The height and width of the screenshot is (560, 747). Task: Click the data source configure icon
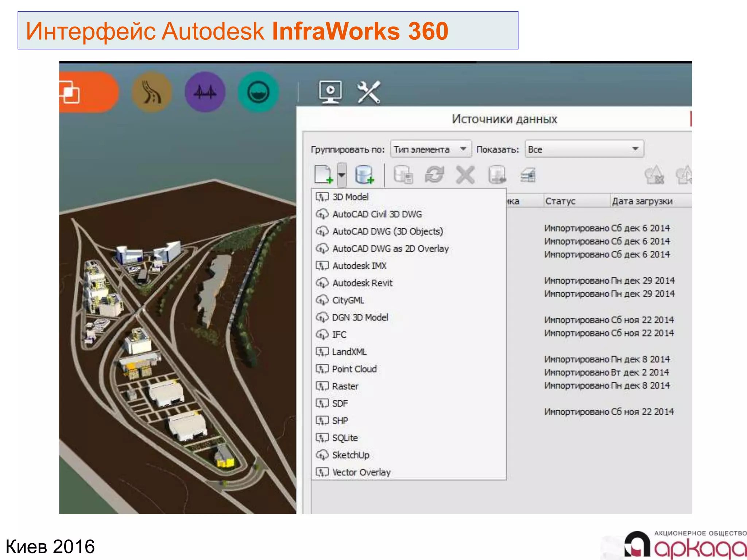point(403,175)
